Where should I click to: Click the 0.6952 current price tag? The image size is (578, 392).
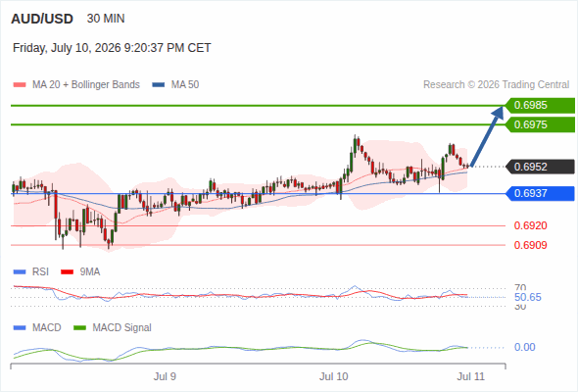(541, 167)
